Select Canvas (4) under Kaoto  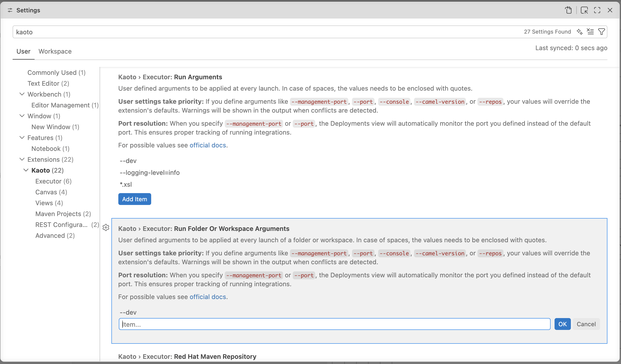coord(51,192)
